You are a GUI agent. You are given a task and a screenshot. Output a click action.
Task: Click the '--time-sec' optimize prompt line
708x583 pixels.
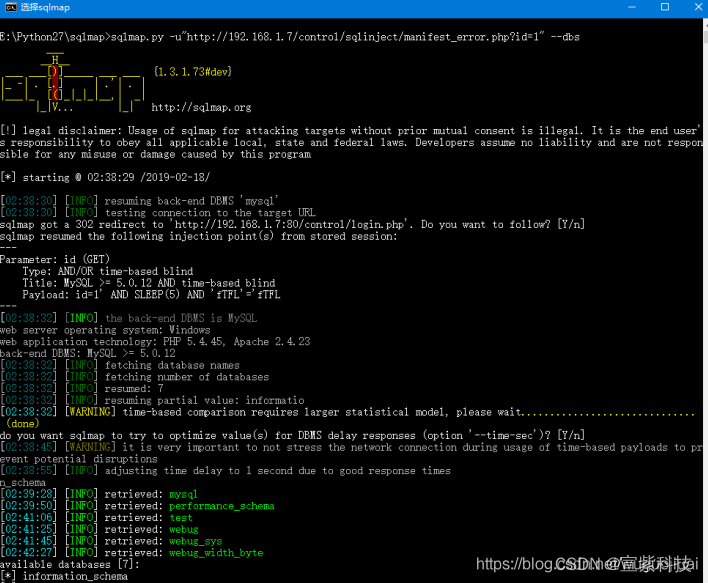(x=293, y=436)
